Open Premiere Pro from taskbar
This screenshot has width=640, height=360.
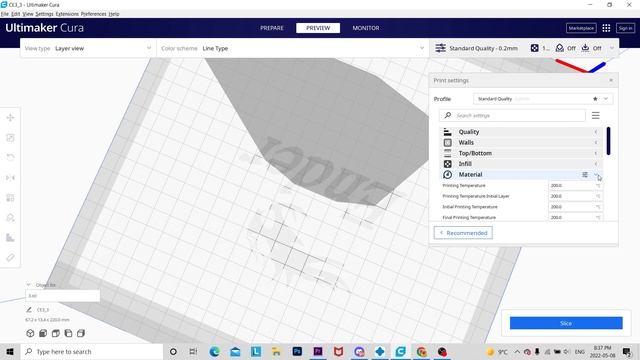(x=318, y=351)
